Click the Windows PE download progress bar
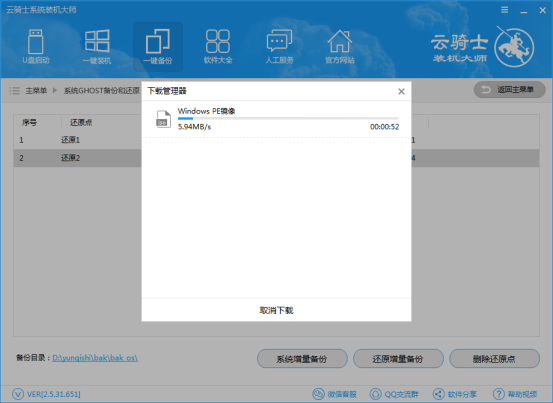The width and height of the screenshot is (553, 403). pyautogui.click(x=288, y=119)
